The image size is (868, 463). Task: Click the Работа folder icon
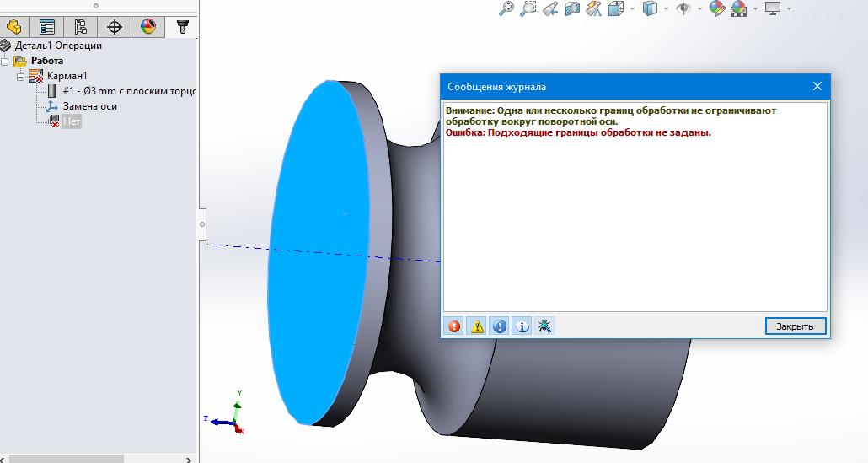click(20, 61)
